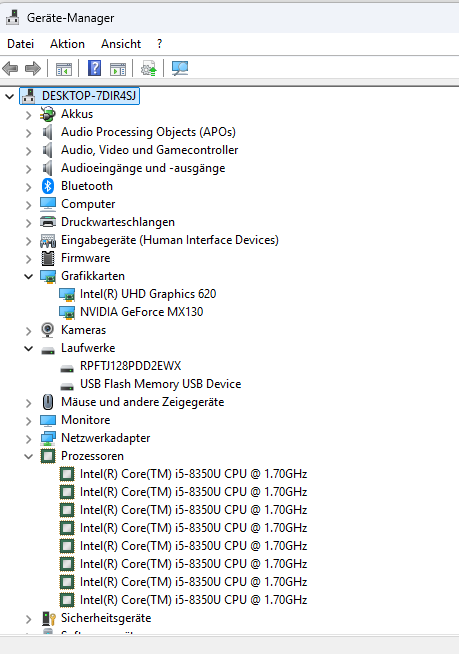The image size is (459, 654).
Task: Collapse the DESKTOP-7DIR4SJ root node
Action: tap(9, 96)
